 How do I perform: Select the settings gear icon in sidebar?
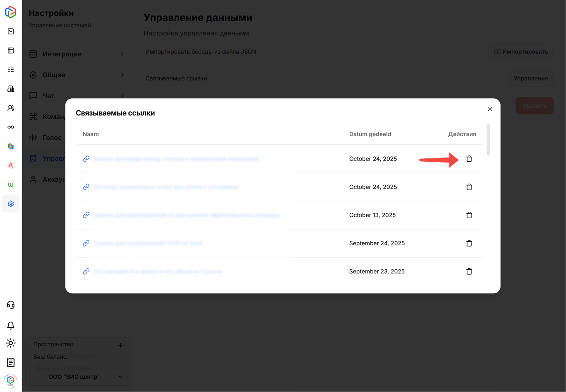[10, 204]
